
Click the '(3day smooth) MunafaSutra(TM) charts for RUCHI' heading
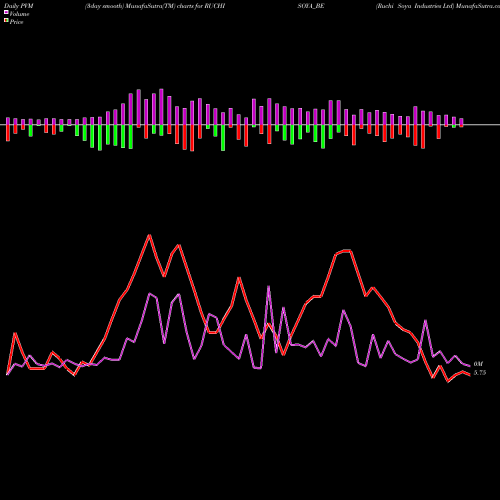pos(155,6)
